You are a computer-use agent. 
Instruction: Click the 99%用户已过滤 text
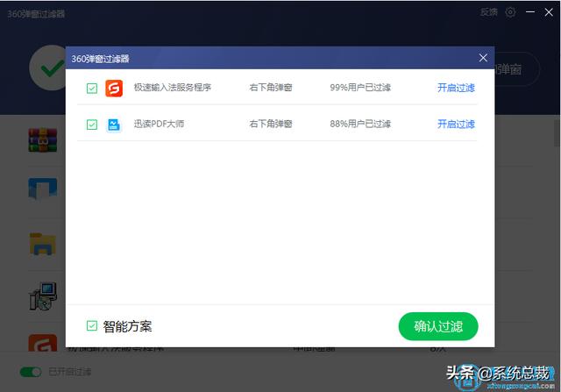pos(360,88)
